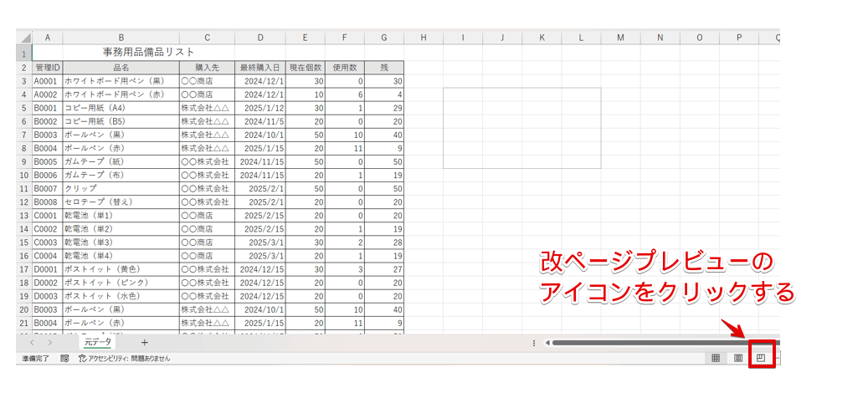
Task: Select cell C0002
Action: pos(48,229)
